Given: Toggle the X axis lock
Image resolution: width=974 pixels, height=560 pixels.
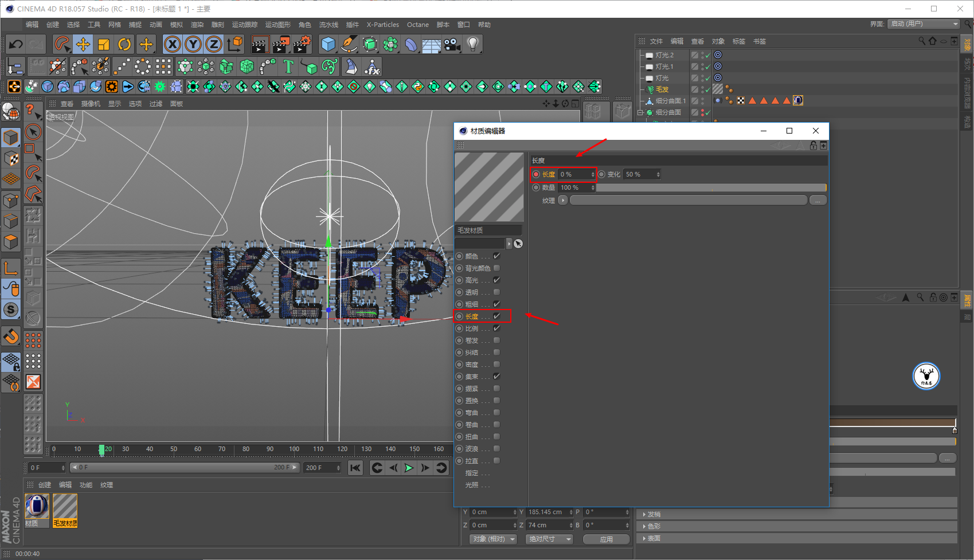Looking at the screenshot, I should click(x=172, y=44).
